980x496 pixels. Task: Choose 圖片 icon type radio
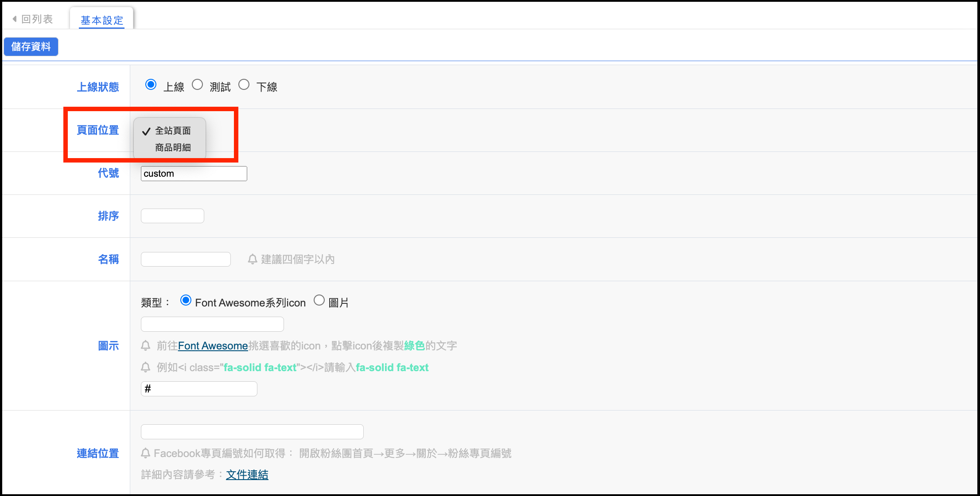(x=319, y=301)
